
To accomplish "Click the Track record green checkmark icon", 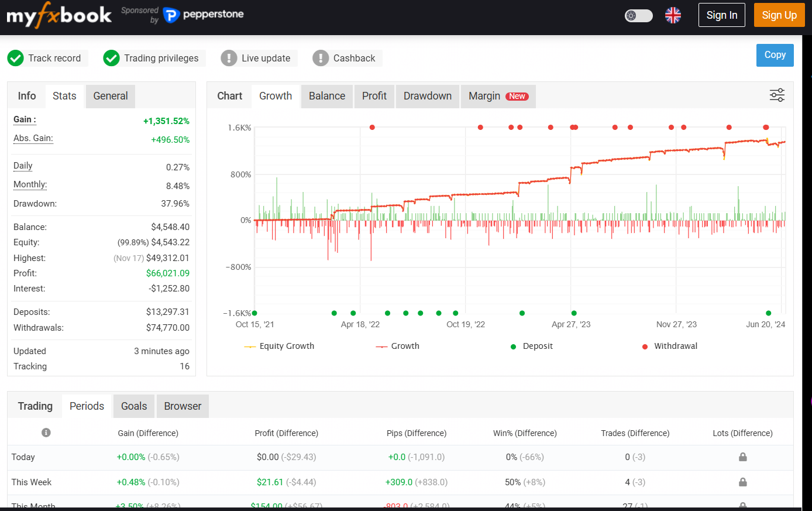I will pyautogui.click(x=16, y=58).
